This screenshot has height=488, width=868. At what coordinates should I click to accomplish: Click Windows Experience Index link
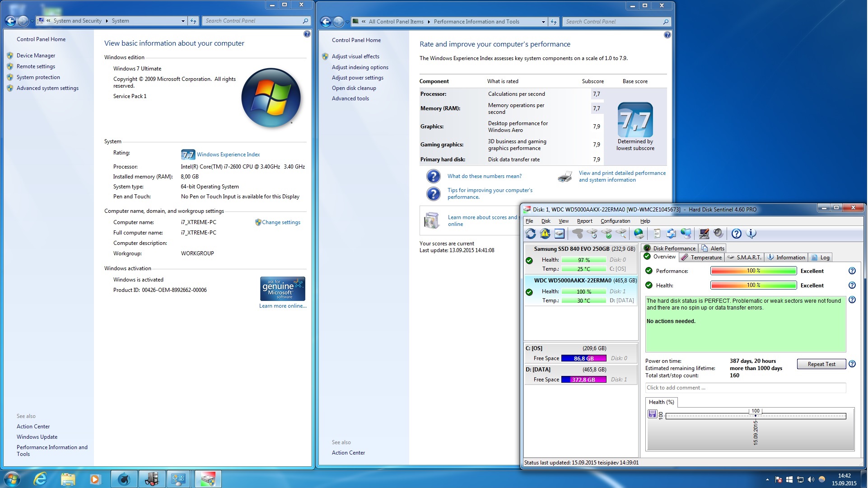coord(228,155)
